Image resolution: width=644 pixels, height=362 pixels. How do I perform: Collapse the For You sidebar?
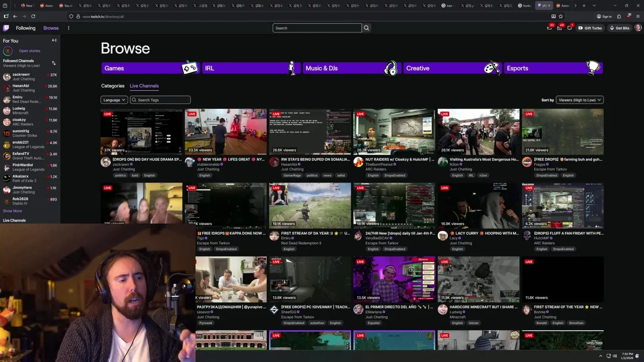click(54, 40)
